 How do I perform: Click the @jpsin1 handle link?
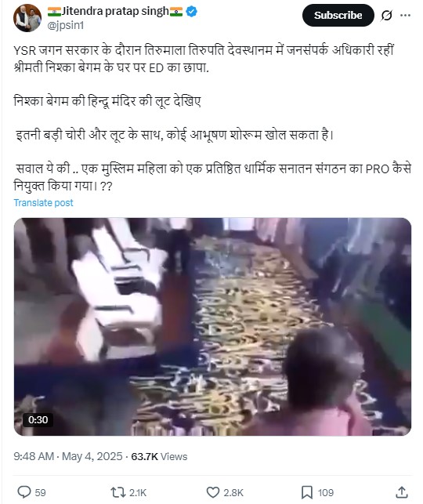(65, 25)
